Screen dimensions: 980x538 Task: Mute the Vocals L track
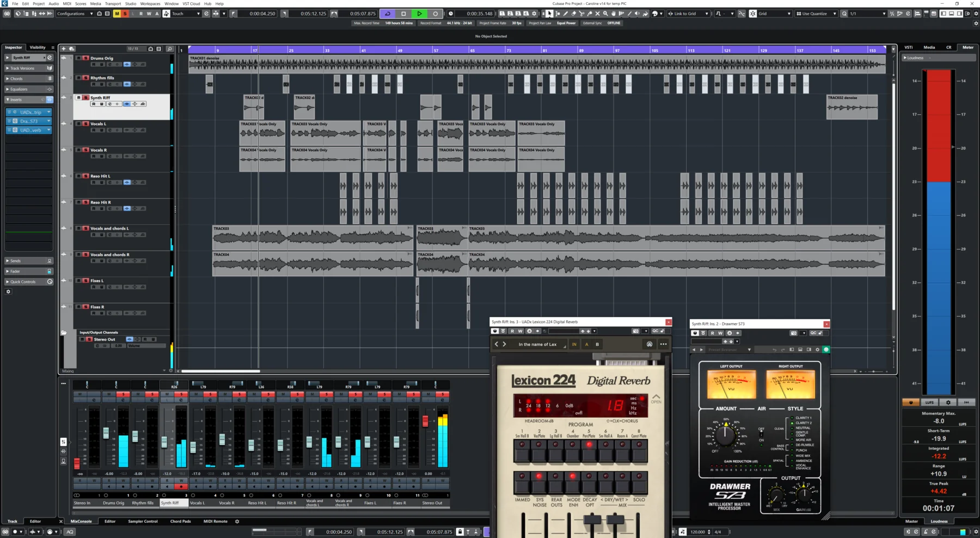tap(79, 123)
